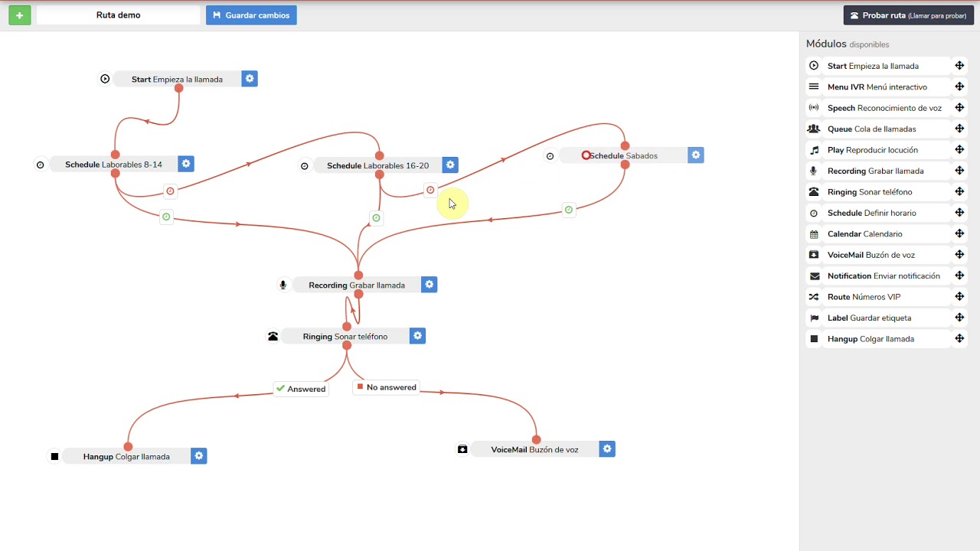
Task: Select the Schedule Sabados canvas node
Action: (x=623, y=155)
